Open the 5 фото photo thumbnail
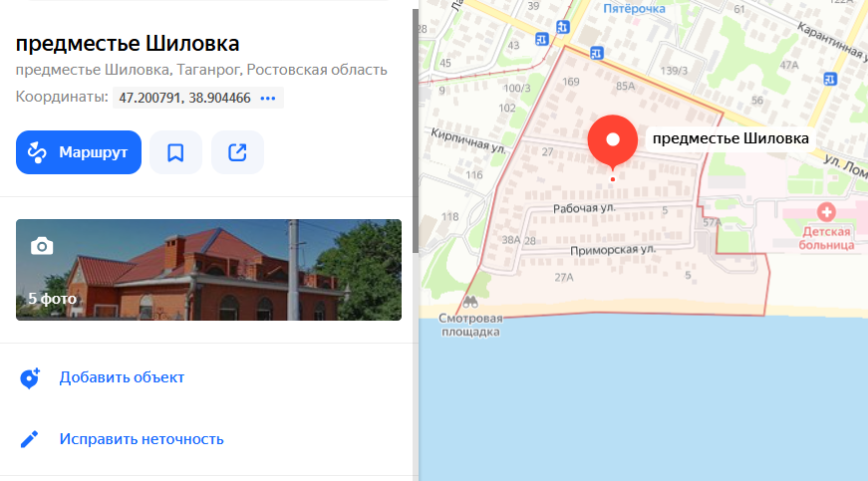 click(x=208, y=270)
